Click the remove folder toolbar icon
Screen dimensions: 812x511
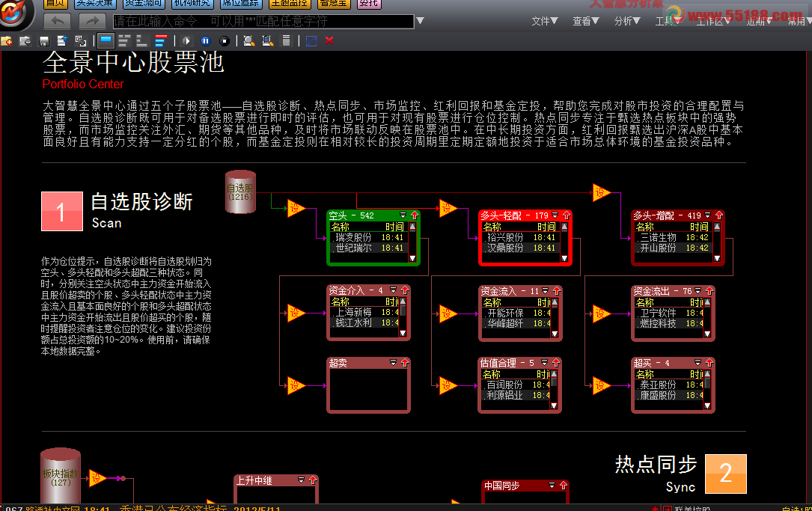tap(25, 41)
